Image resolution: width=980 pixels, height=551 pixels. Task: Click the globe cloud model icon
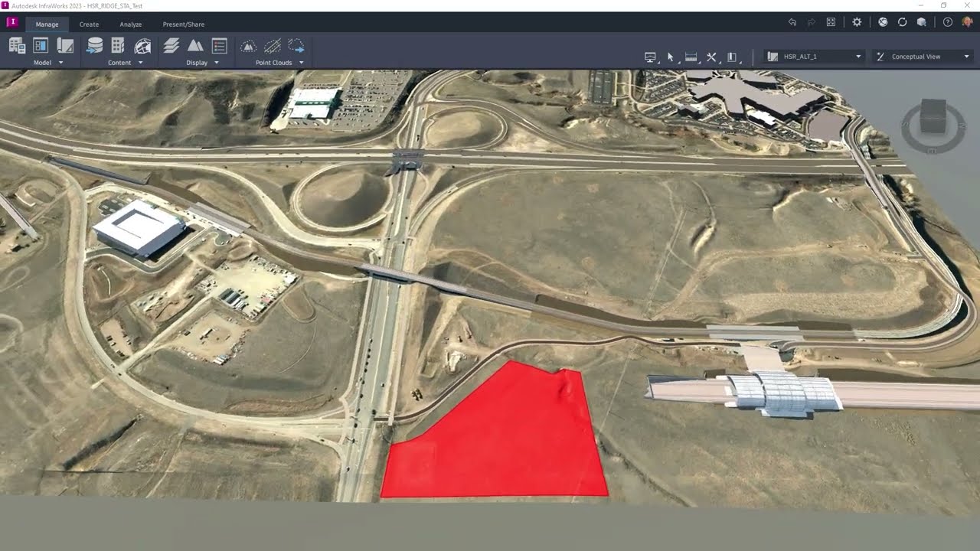click(883, 22)
